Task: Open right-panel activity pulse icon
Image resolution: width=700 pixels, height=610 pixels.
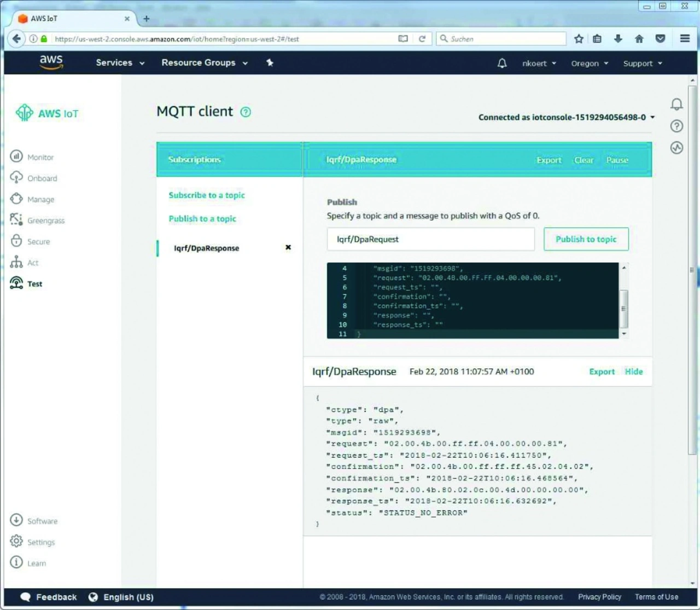Action: 676,148
